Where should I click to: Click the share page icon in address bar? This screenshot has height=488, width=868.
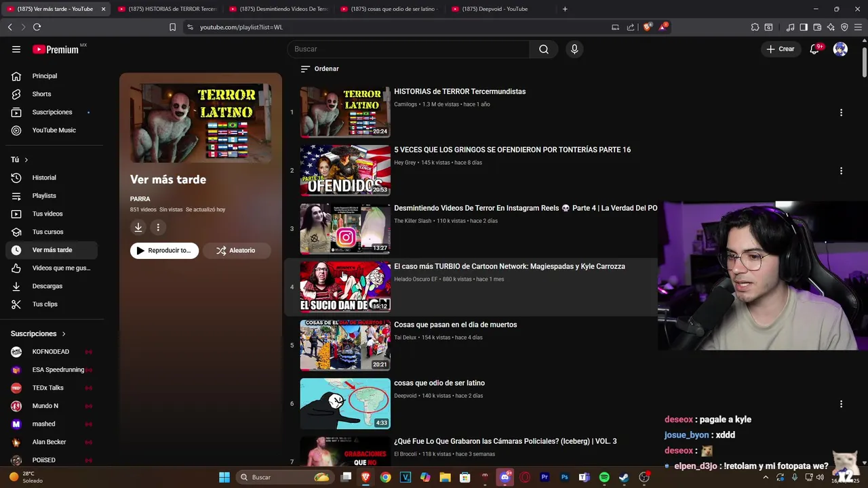(x=631, y=27)
